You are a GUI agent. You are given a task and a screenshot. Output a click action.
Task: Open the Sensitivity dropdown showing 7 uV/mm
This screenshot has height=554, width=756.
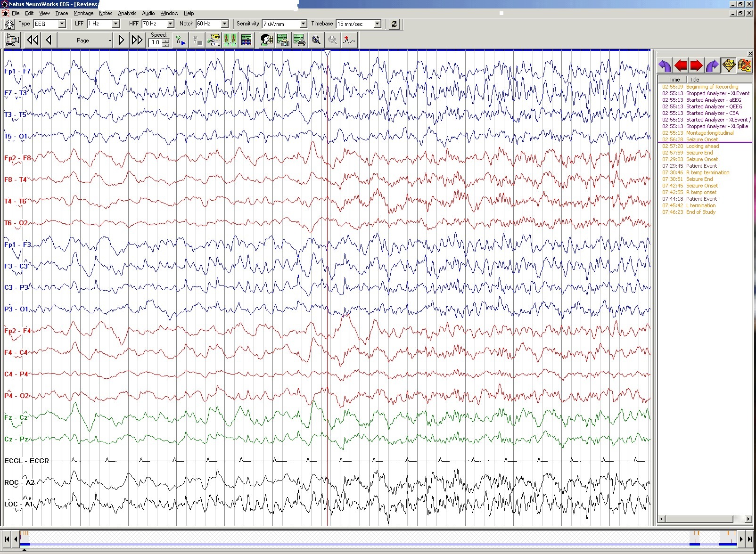coord(303,24)
